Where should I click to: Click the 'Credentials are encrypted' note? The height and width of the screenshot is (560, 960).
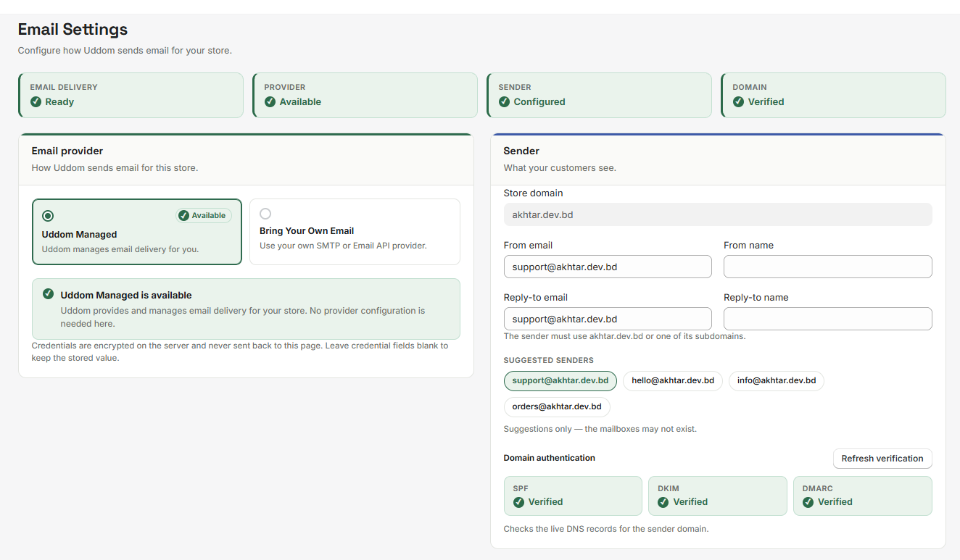click(x=240, y=352)
